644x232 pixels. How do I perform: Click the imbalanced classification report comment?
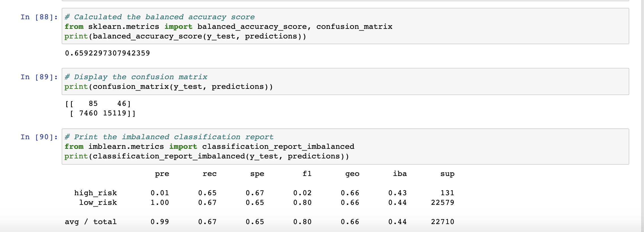(x=169, y=137)
